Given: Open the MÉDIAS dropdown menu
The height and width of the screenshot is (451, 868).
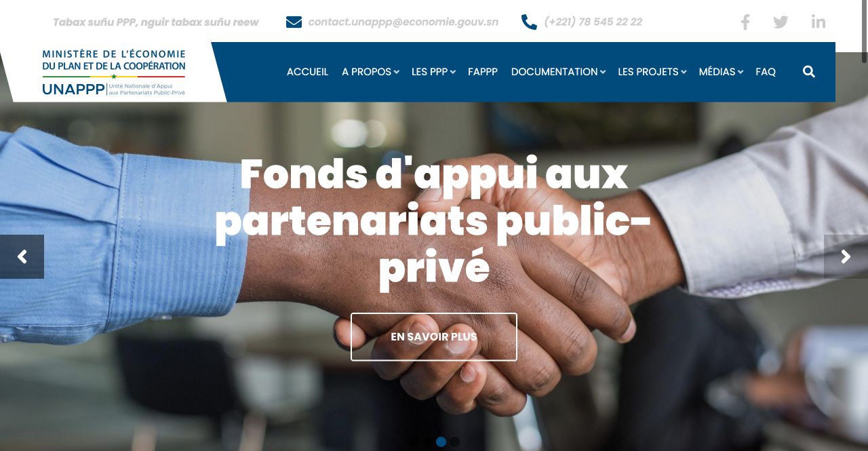Looking at the screenshot, I should pos(721,72).
